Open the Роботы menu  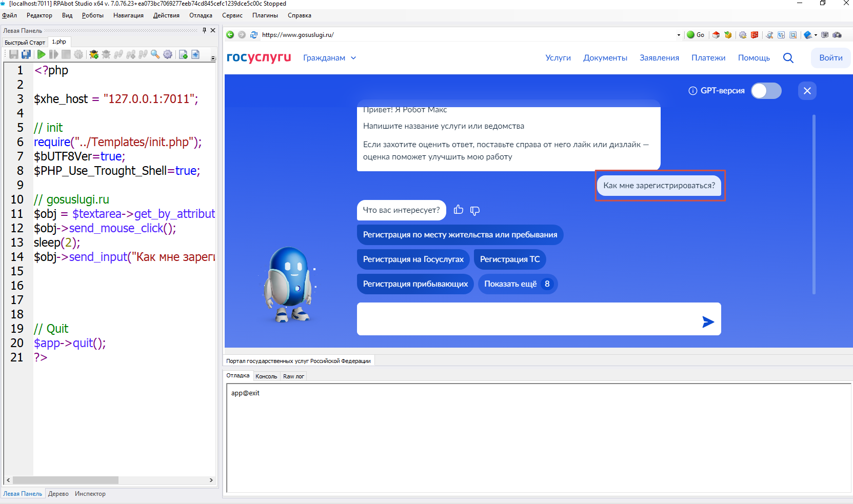coord(93,15)
